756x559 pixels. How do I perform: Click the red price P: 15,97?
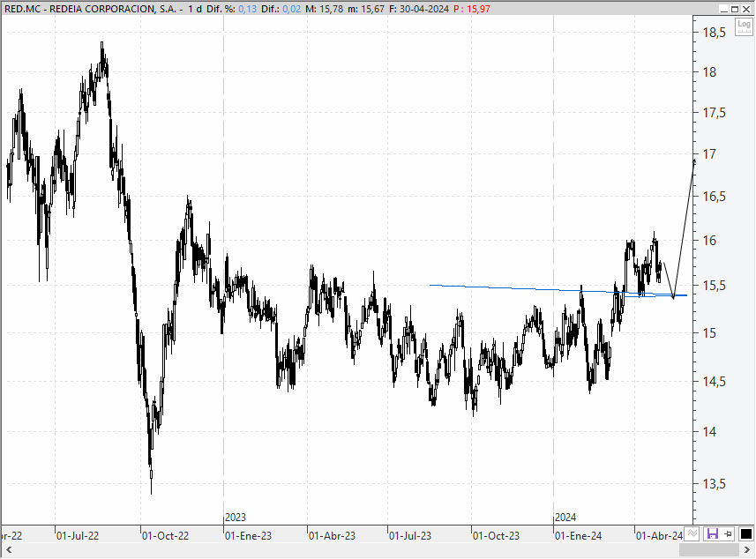click(x=472, y=9)
